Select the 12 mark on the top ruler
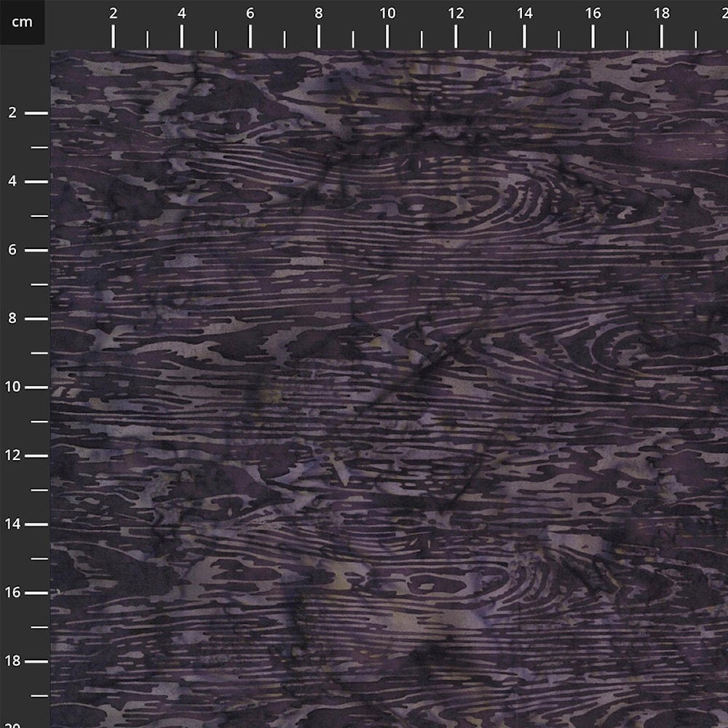728x728 pixels. coord(456,13)
